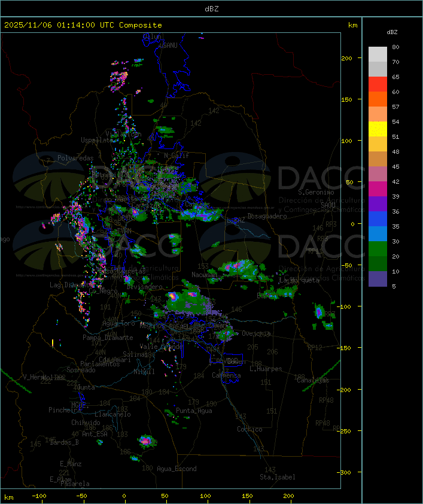423x504 pixels.
Task: Click the orange swatch between 60 and 57
Action: click(x=378, y=99)
